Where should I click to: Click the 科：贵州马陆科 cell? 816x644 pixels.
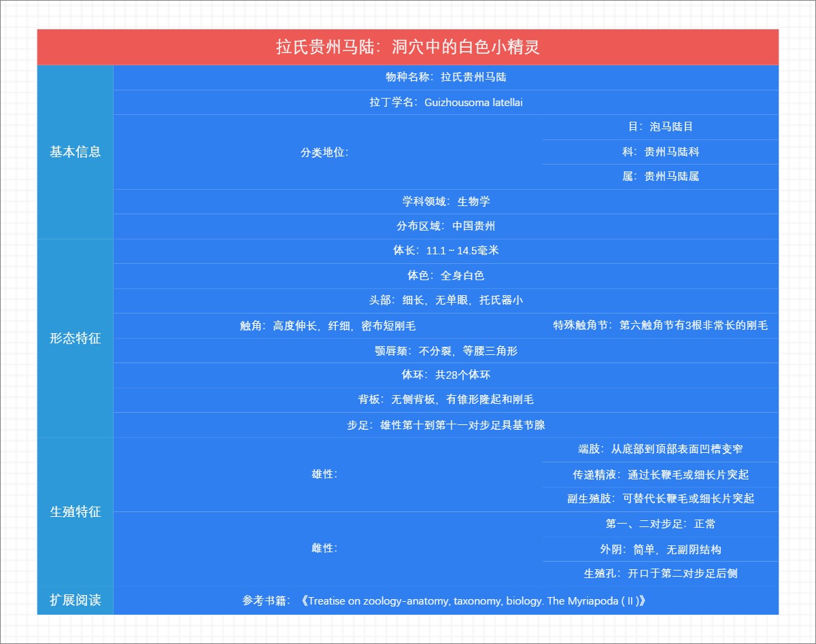point(660,152)
